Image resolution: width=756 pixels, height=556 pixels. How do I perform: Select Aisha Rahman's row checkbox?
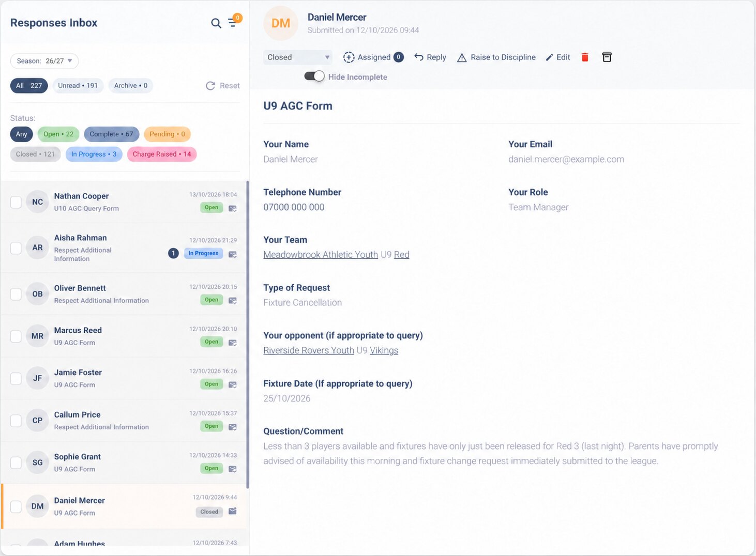point(16,248)
